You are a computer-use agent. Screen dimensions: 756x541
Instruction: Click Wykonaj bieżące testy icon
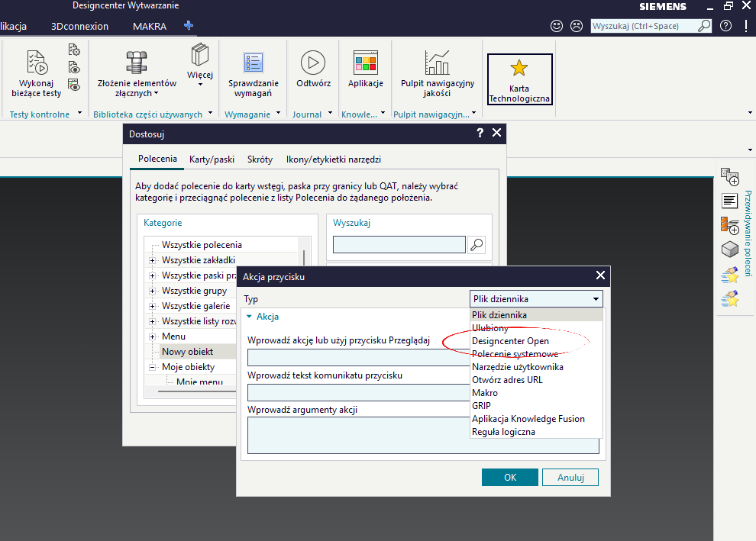point(37,63)
